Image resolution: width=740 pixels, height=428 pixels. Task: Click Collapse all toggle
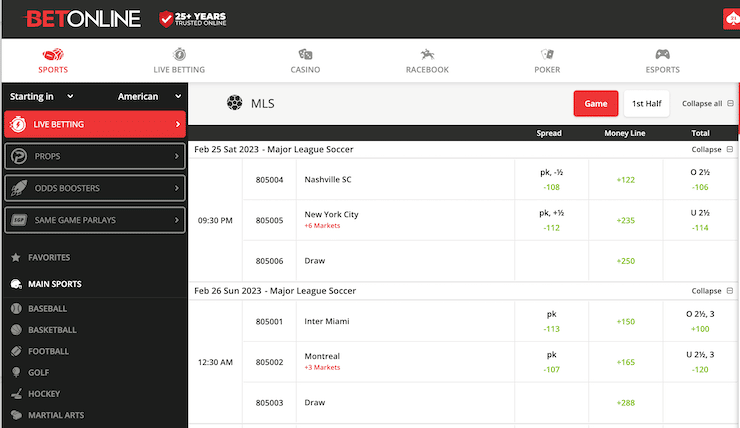(707, 103)
